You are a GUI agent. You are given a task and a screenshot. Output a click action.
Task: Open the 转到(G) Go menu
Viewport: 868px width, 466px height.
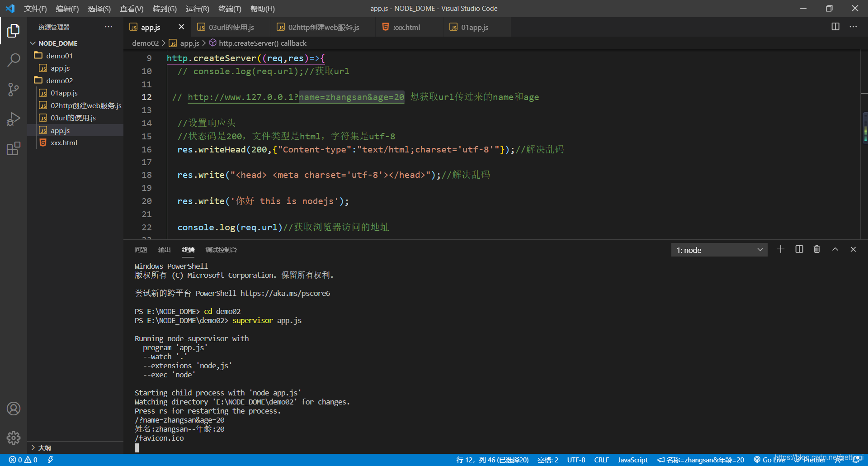(165, 9)
